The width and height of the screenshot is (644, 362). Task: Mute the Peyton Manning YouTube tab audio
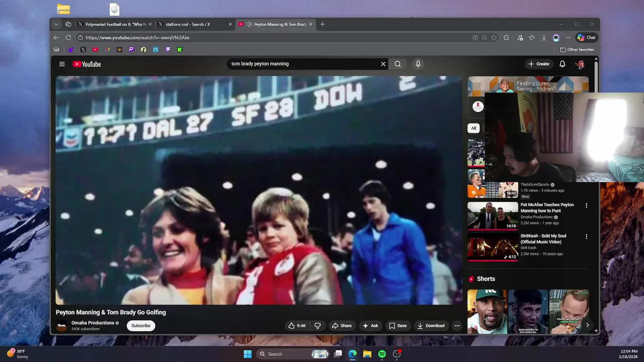pyautogui.click(x=249, y=24)
